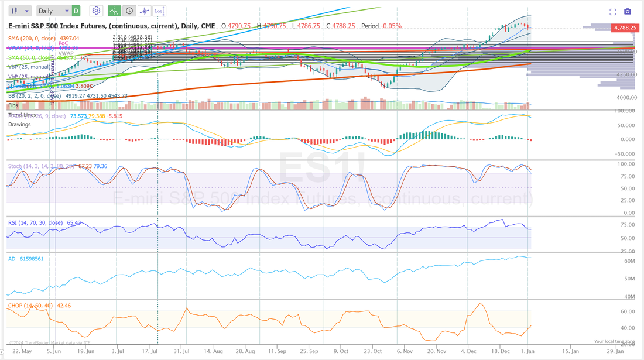This screenshot has height=360, width=644.
Task: Click the MACD histogram value -5.815
Action: click(115, 116)
